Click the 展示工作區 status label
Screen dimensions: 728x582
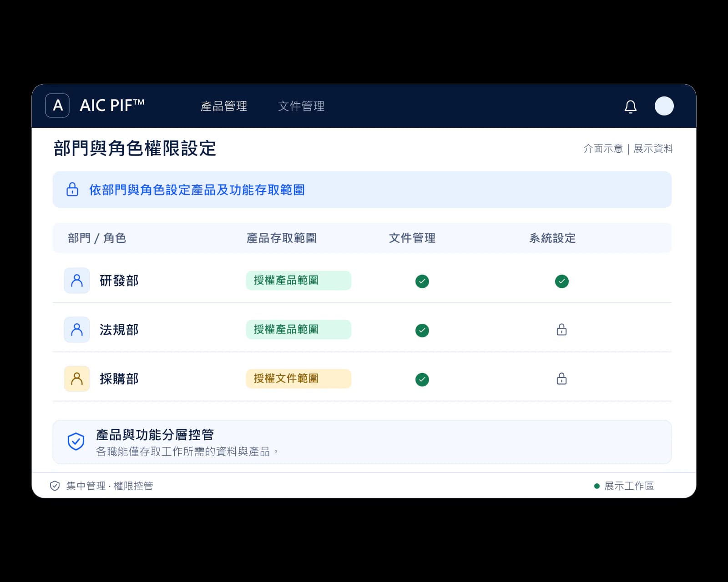[x=629, y=486]
